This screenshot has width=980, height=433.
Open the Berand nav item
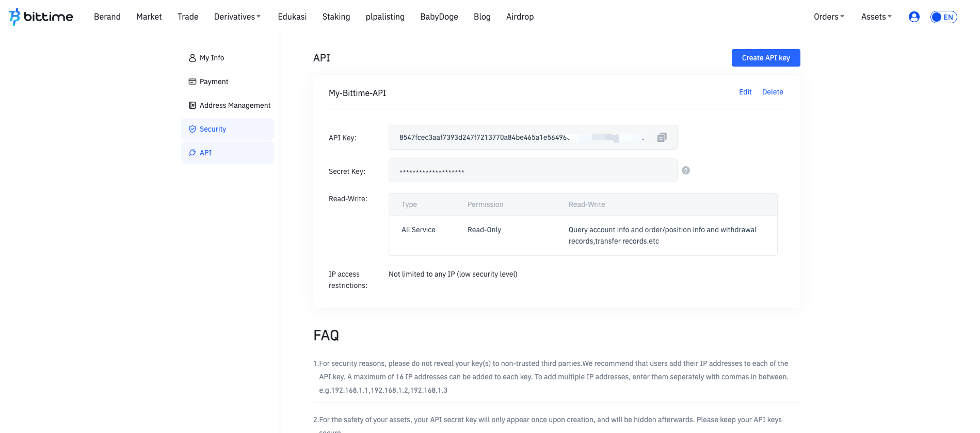pos(107,17)
